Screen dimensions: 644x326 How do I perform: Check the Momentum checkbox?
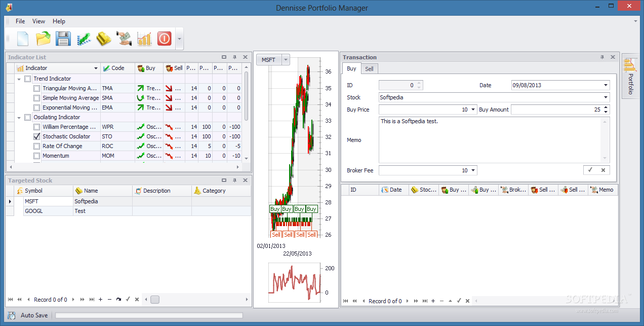pyautogui.click(x=37, y=156)
